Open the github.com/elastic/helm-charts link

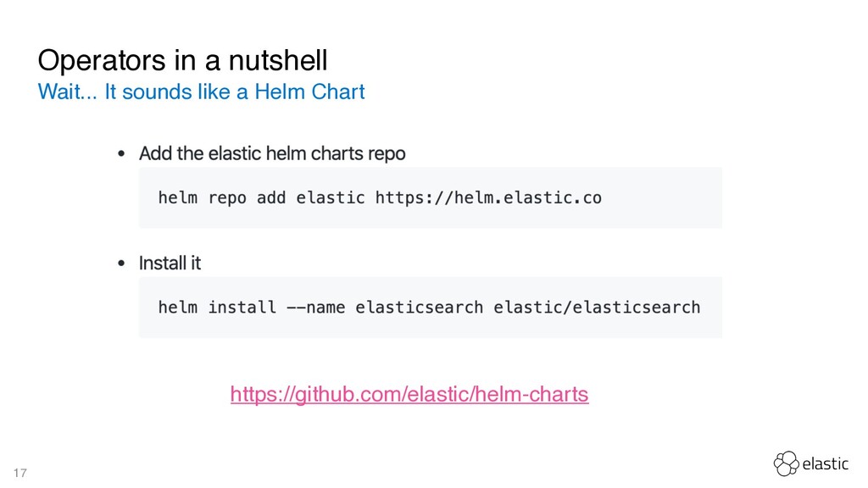click(x=409, y=395)
